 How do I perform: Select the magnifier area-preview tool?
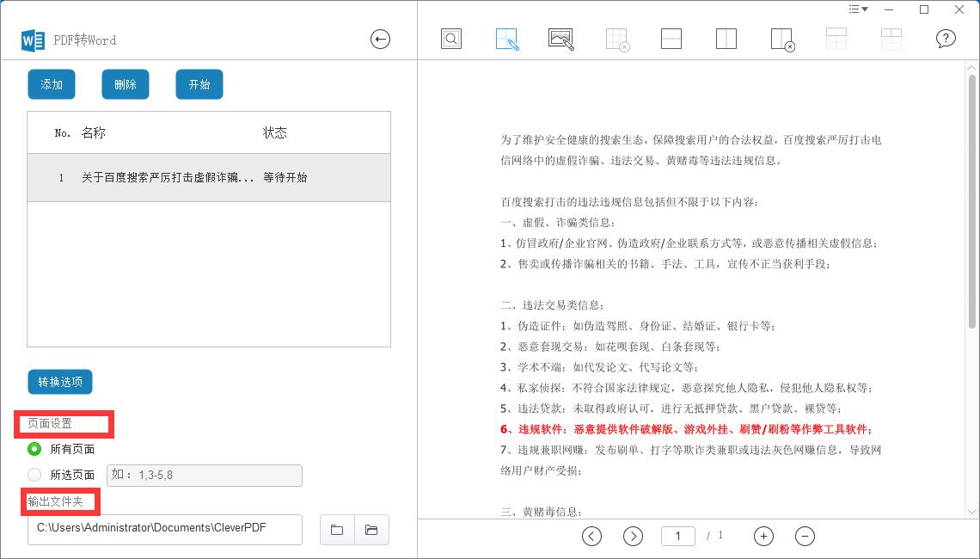451,40
